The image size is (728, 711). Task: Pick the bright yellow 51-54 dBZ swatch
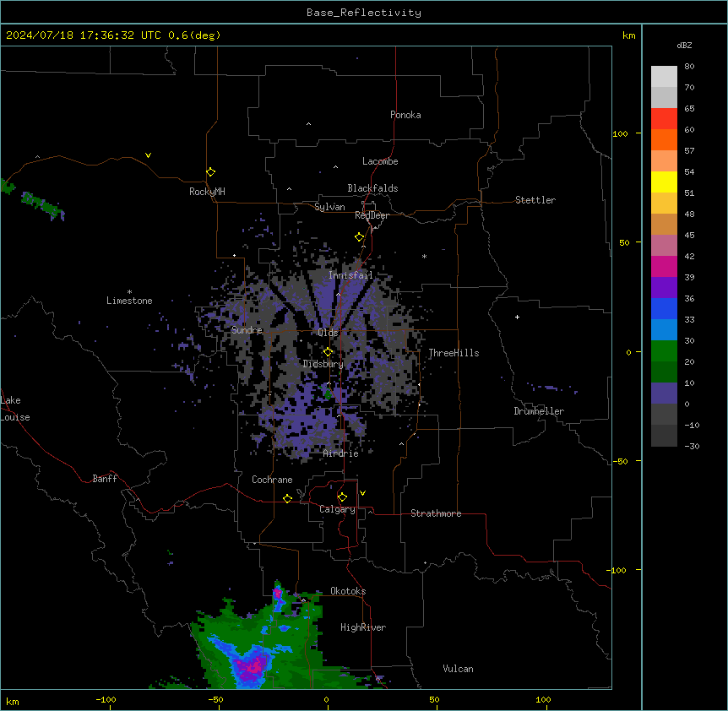click(x=664, y=182)
